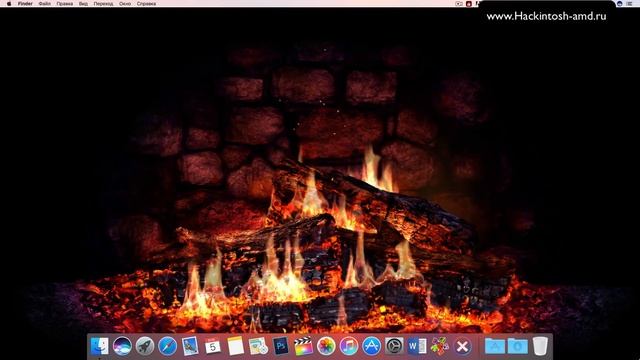Launch Siri from the Dock
The height and width of the screenshot is (360, 640).
point(122,347)
